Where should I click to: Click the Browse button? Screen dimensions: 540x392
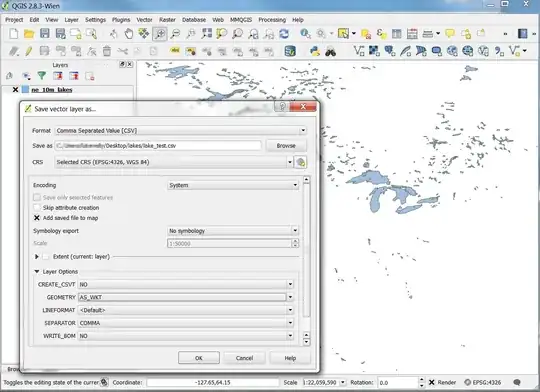pyautogui.click(x=286, y=146)
